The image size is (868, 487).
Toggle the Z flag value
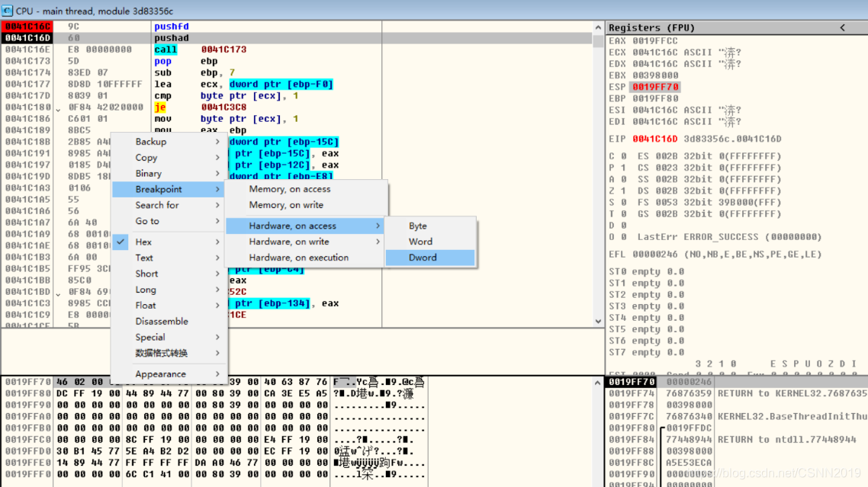[x=623, y=191]
